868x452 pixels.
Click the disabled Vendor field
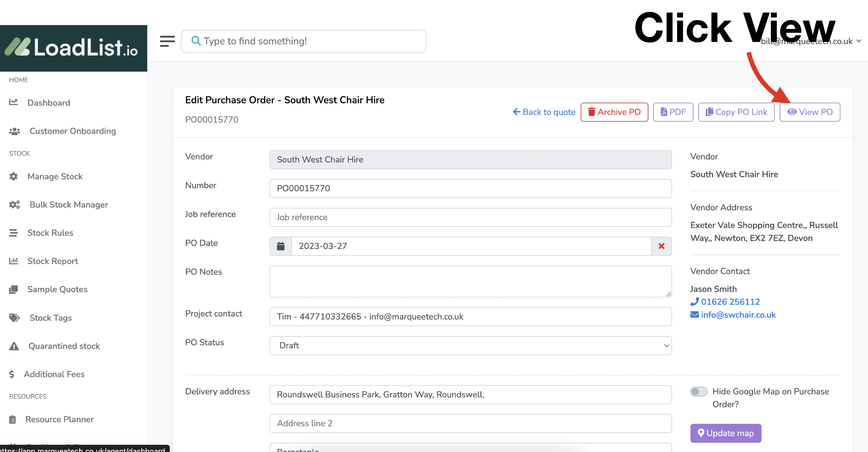(470, 160)
